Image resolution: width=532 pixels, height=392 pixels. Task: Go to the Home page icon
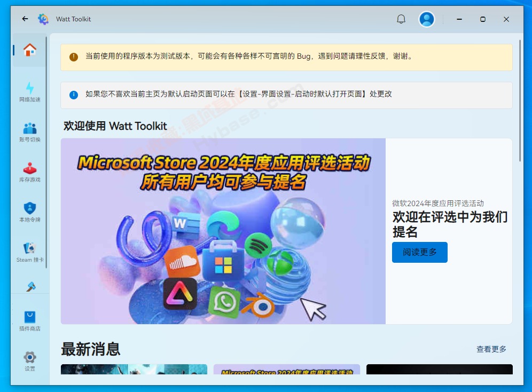coord(29,50)
